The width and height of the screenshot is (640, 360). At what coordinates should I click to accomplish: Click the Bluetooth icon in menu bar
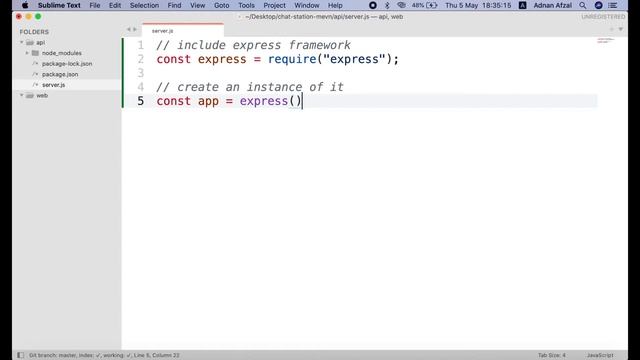point(387,5)
